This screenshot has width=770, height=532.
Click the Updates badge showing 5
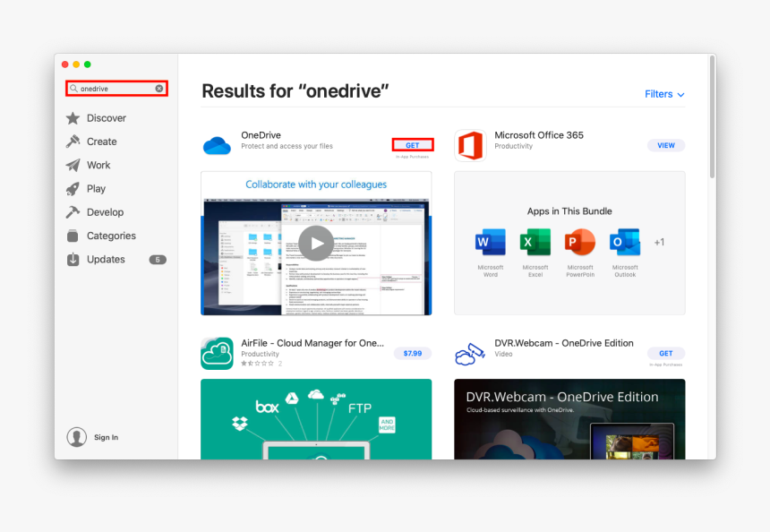[x=158, y=260]
